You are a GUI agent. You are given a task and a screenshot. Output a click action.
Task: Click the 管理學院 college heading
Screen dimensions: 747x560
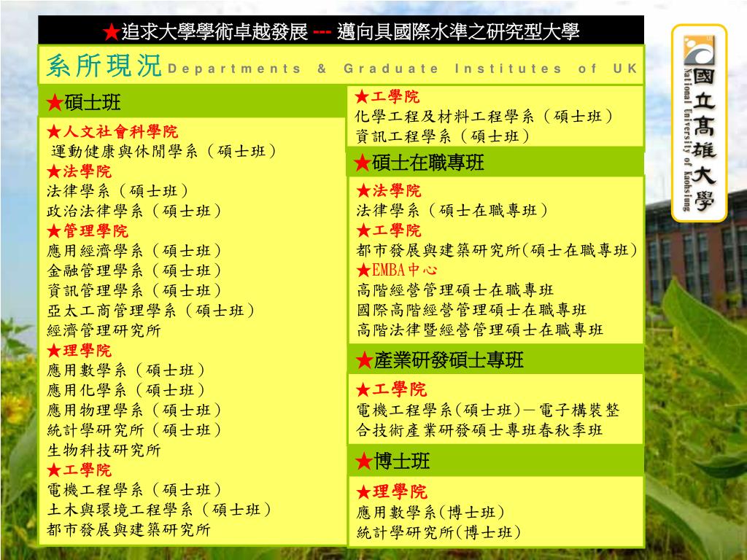(x=88, y=231)
